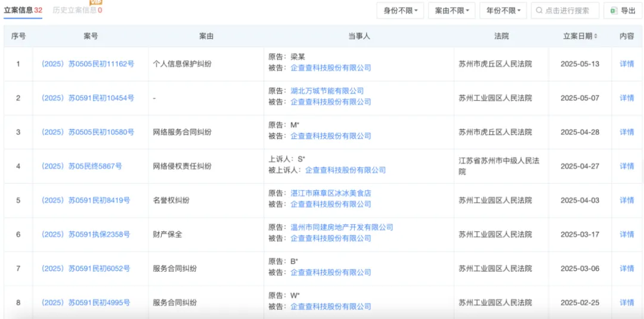Open 详情 for the 2025-05-13 case
This screenshot has height=319, width=644.
(627, 64)
